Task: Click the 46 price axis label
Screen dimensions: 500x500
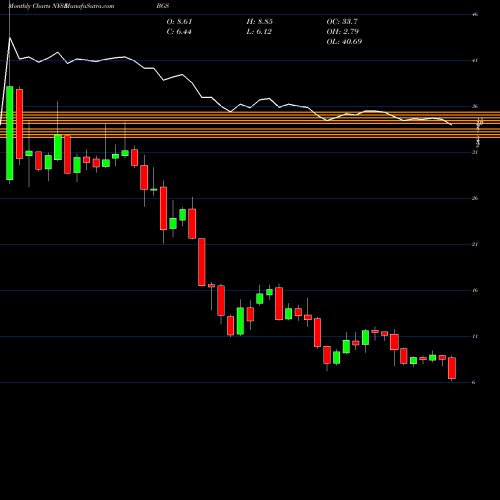Action: [475, 14]
